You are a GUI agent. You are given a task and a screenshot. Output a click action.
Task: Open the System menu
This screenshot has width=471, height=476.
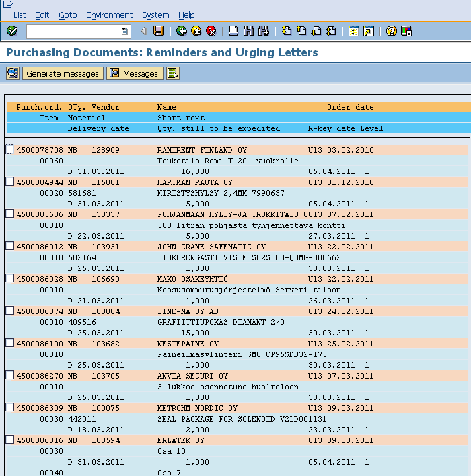(x=155, y=15)
